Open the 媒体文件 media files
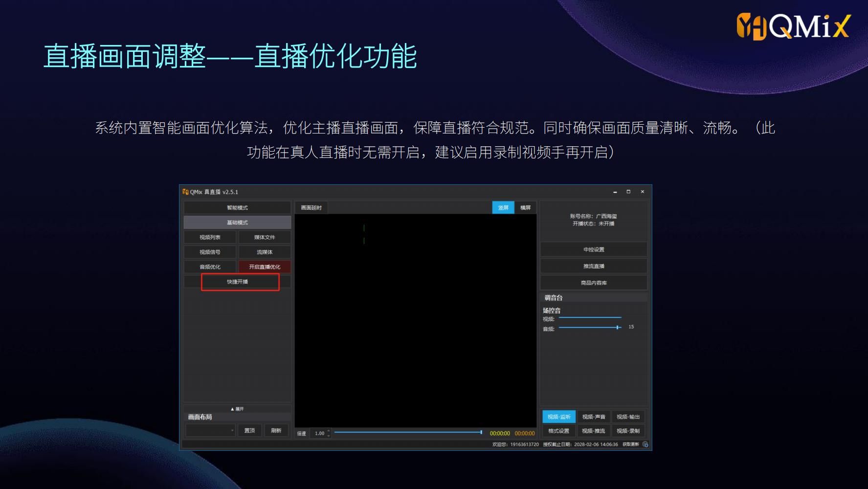Image resolution: width=868 pixels, height=489 pixels. point(265,237)
